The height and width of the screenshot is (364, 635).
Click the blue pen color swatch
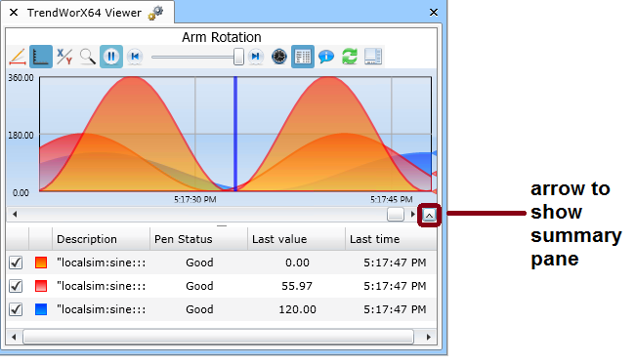pyautogui.click(x=41, y=309)
